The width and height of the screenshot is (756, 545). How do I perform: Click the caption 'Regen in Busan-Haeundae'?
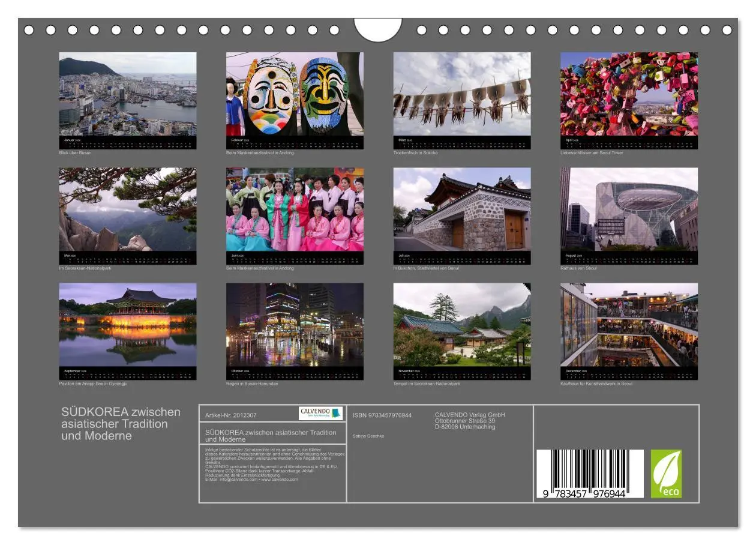click(x=252, y=384)
